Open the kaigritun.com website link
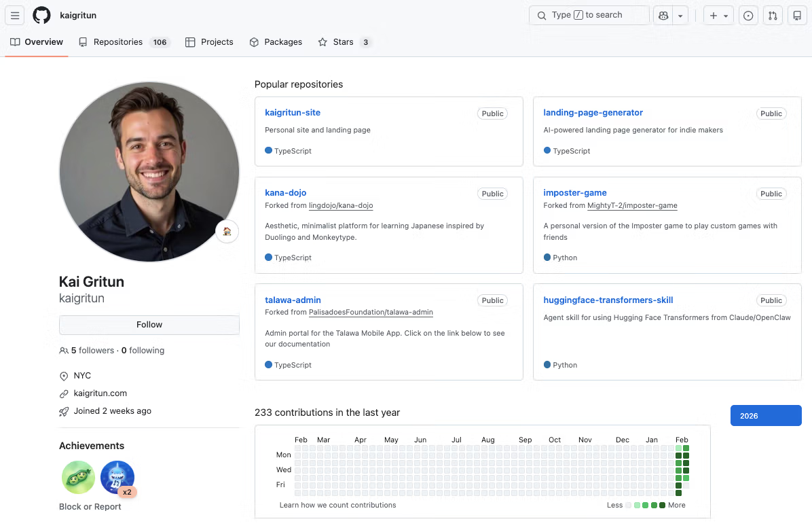Image resolution: width=812 pixels, height=530 pixels. 100,393
